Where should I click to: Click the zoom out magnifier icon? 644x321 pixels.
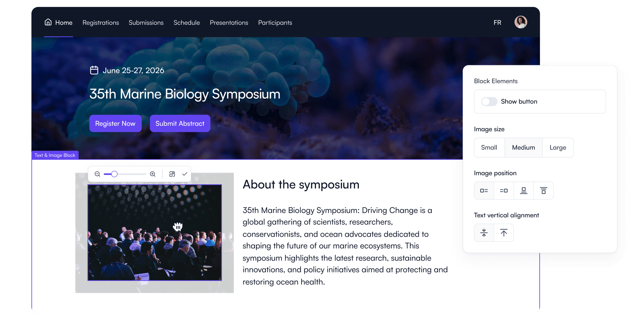point(97,174)
